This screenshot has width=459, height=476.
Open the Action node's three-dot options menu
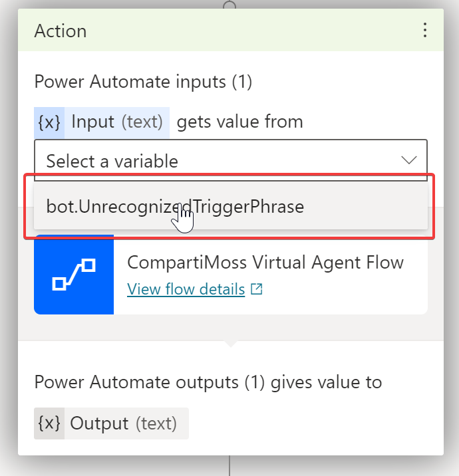click(x=424, y=31)
